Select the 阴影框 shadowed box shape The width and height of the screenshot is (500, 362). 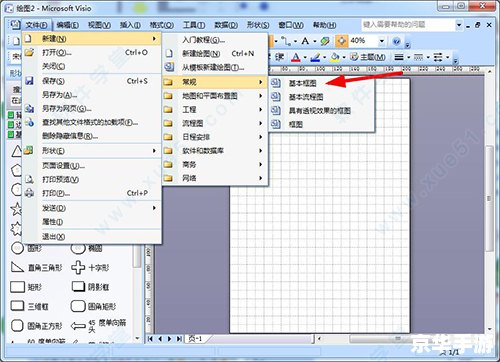[x=90, y=287]
